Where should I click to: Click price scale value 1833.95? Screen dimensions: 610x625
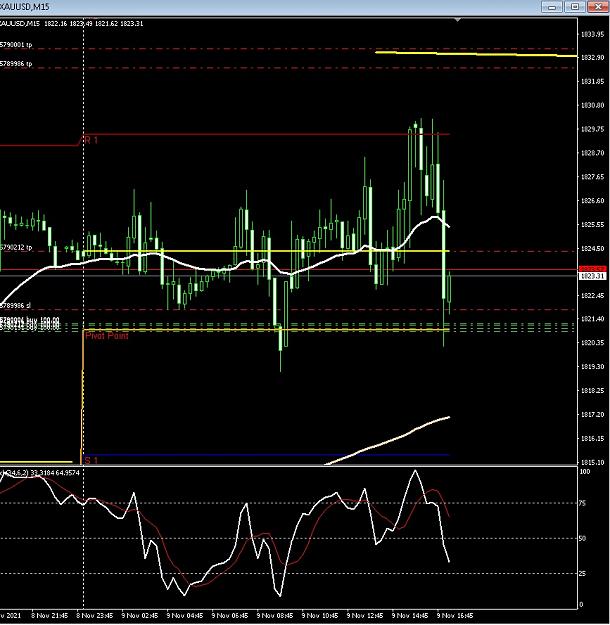(x=592, y=34)
